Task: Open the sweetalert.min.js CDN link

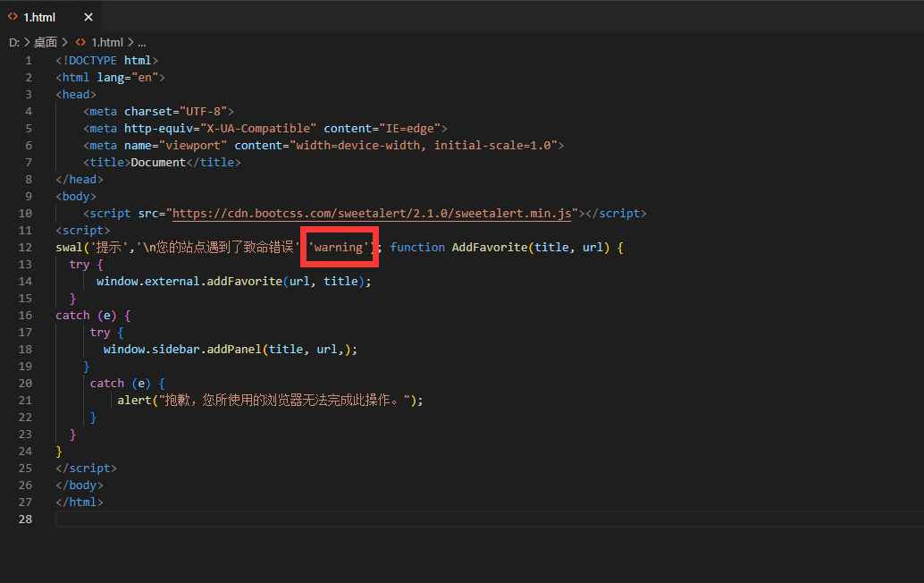Action: 372,214
